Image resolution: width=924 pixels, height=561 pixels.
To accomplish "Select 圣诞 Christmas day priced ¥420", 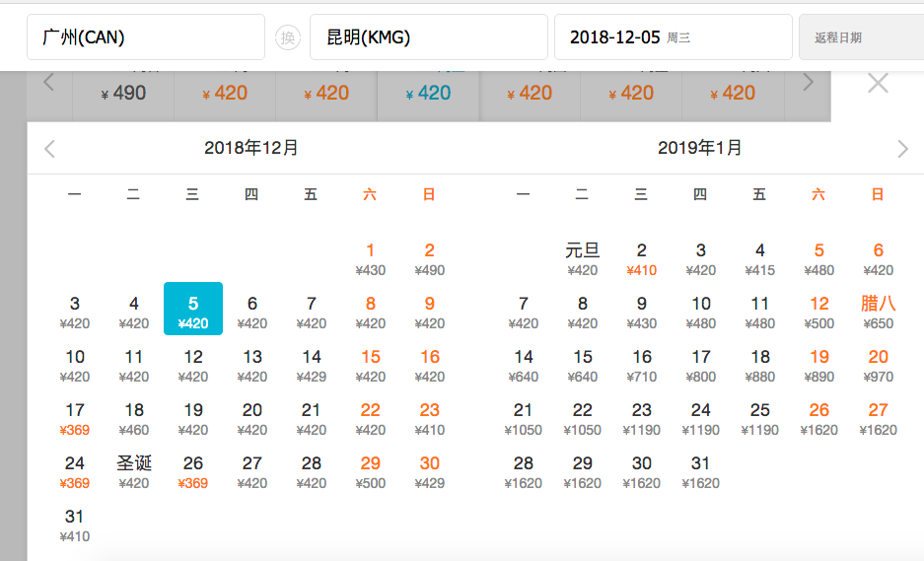I will (x=134, y=472).
